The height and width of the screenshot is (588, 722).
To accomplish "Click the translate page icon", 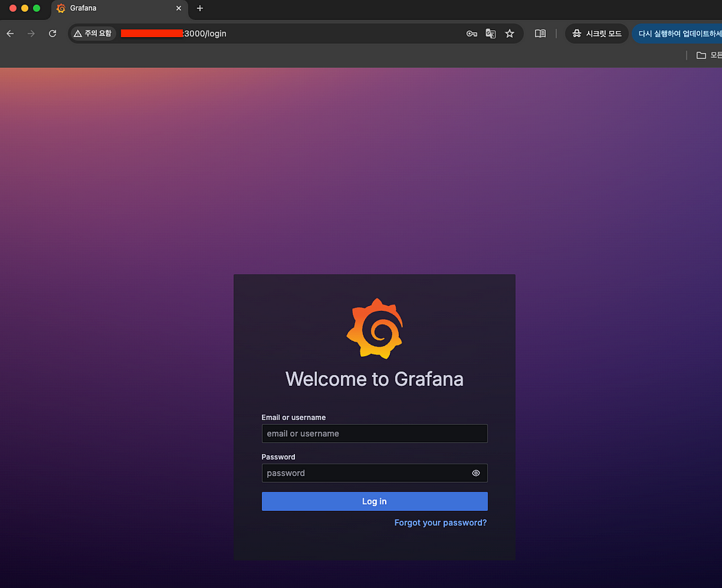I will [x=491, y=34].
